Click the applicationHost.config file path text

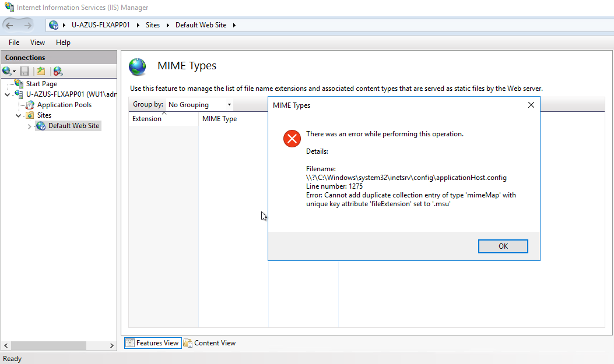click(x=406, y=178)
